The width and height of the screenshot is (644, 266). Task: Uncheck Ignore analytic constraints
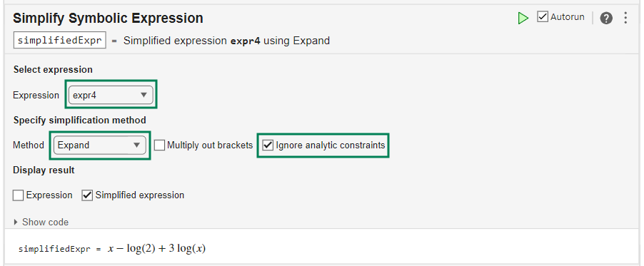click(268, 145)
